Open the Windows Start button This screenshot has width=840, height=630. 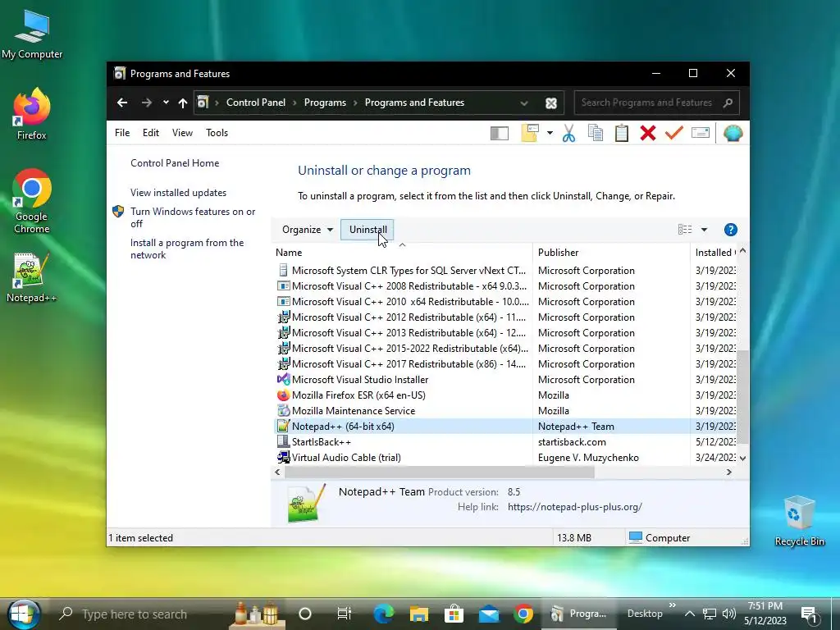pos(22,614)
